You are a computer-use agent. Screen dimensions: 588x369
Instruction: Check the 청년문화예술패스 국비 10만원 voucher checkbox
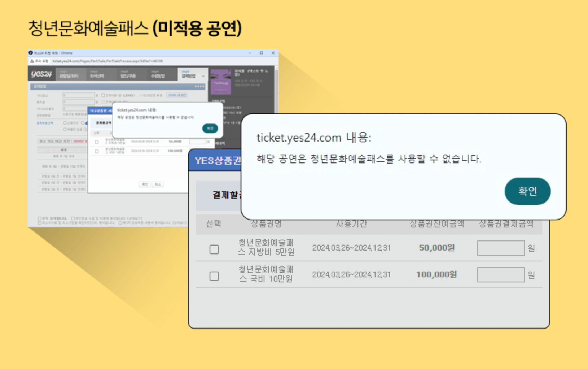coord(214,276)
